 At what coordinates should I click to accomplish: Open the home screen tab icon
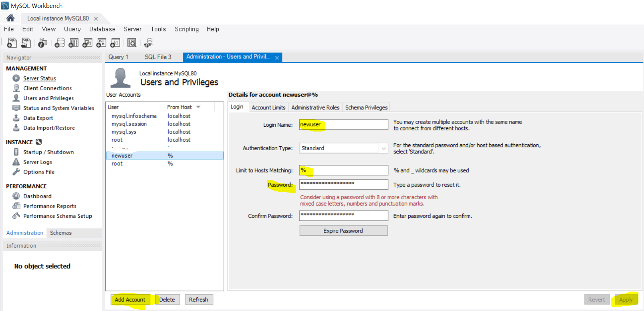(x=11, y=18)
